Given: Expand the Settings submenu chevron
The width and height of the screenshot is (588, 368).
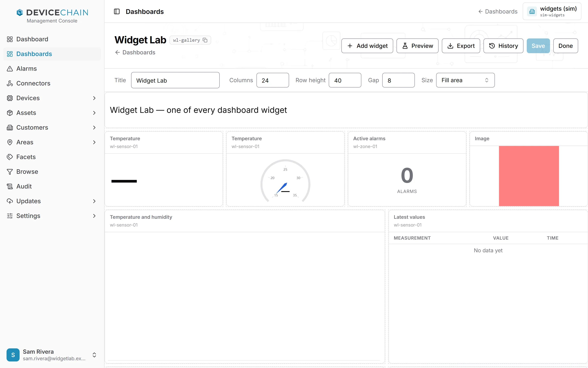Looking at the screenshot, I should click(94, 216).
